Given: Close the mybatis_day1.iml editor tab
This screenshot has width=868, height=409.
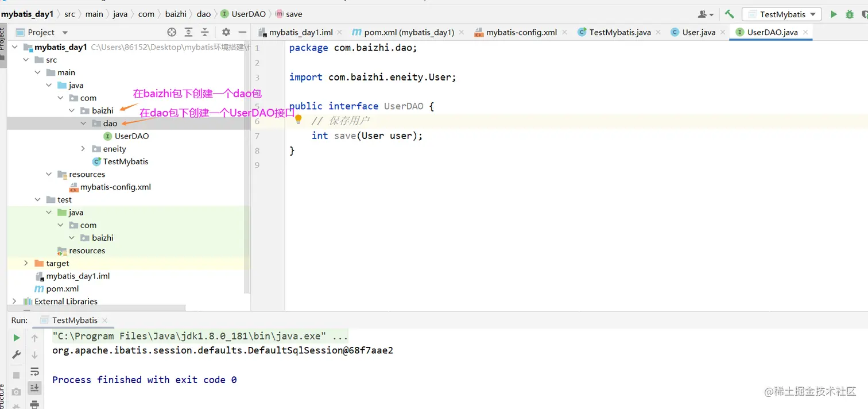Looking at the screenshot, I should (x=340, y=33).
